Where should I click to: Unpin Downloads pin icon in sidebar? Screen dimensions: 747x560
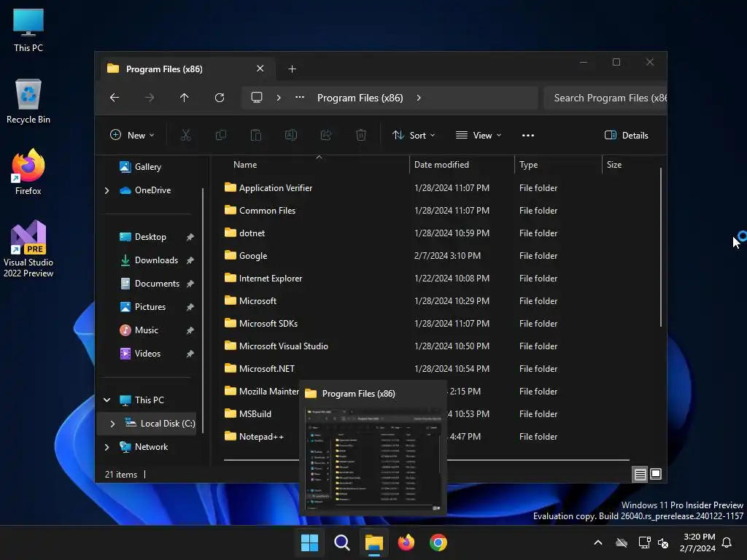190,260
